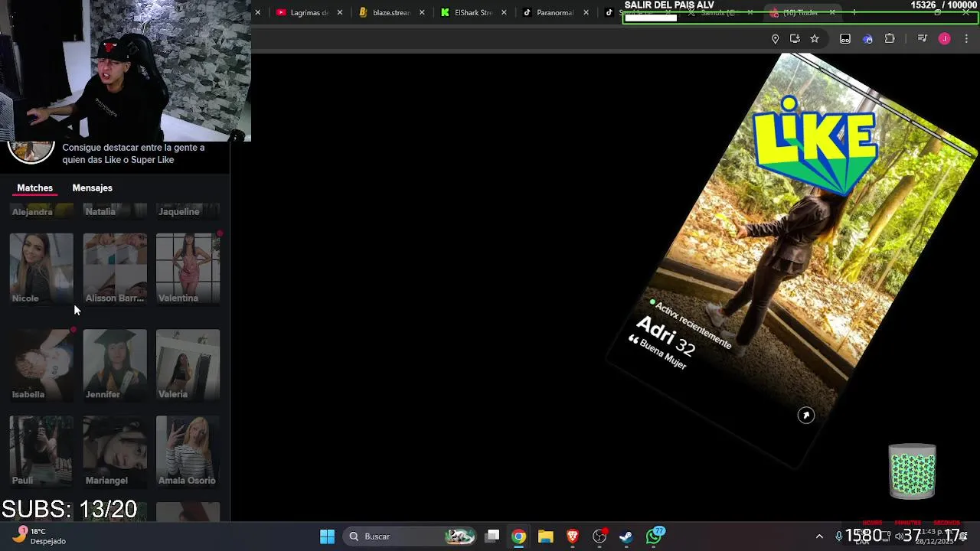Open match Isabella's thumbnail

click(x=41, y=365)
